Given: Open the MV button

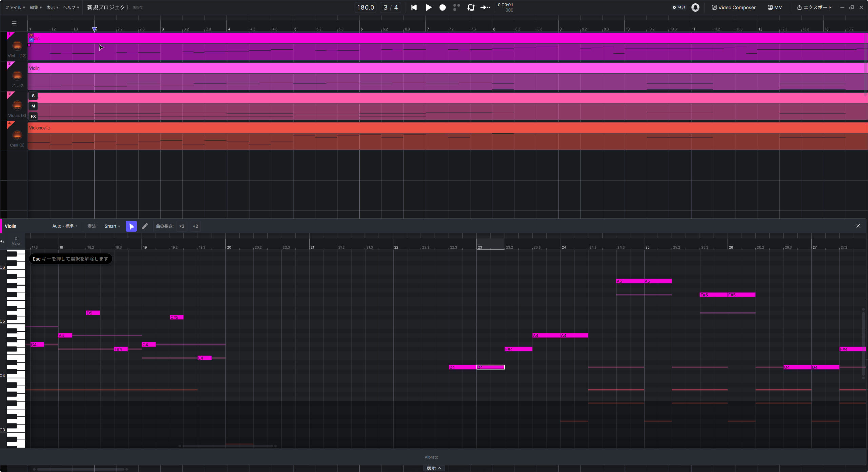Looking at the screenshot, I should point(775,7).
